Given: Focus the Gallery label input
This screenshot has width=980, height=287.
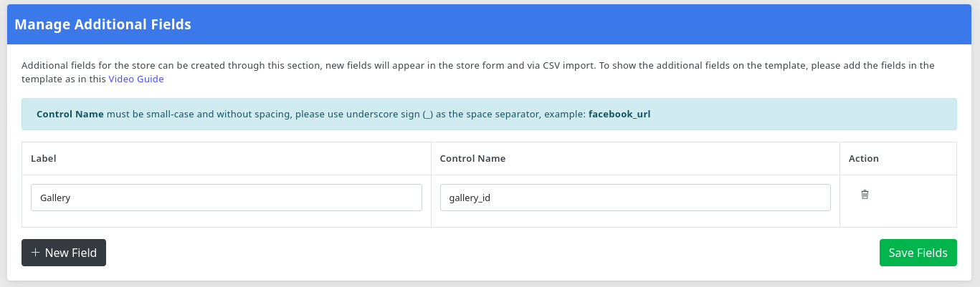Looking at the screenshot, I should [x=226, y=198].
